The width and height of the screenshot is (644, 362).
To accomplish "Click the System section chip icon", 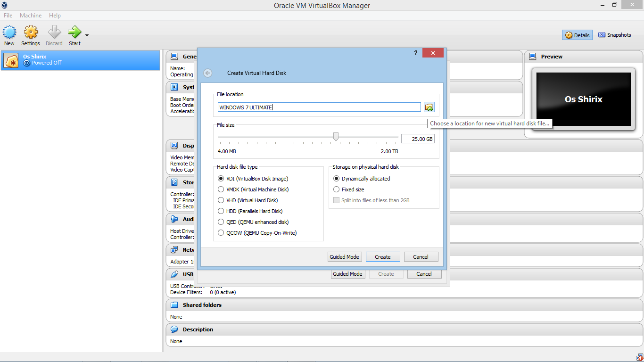I will (x=174, y=87).
